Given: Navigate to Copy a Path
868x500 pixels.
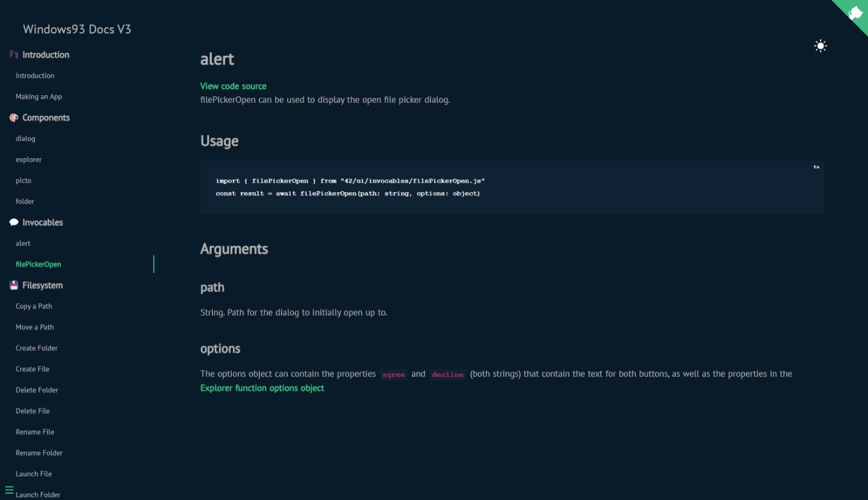Looking at the screenshot, I should pos(33,307).
